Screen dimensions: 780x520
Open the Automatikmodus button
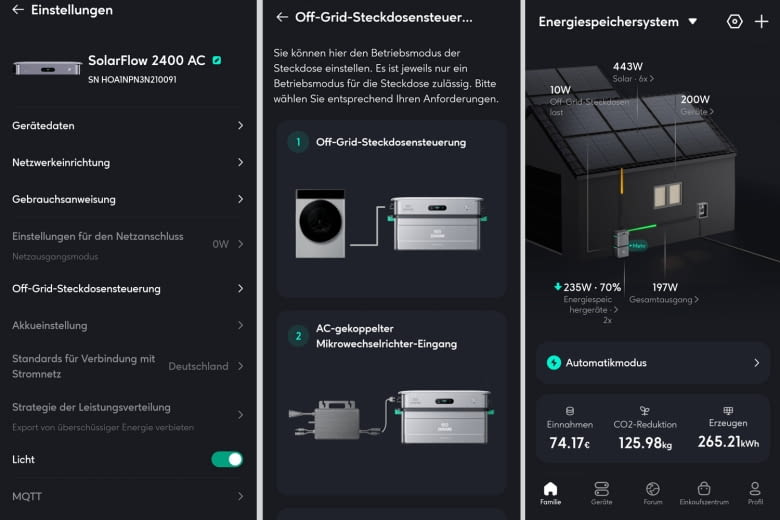tap(653, 363)
